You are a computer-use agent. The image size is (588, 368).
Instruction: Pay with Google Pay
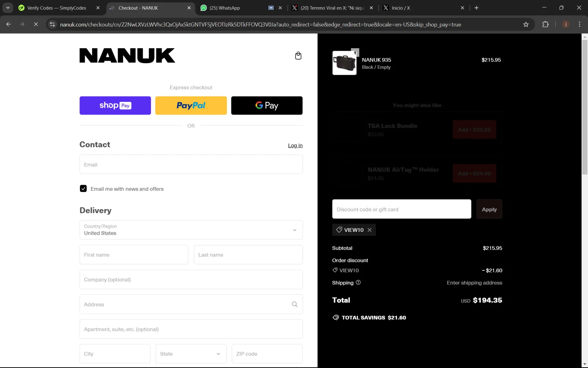(x=267, y=106)
